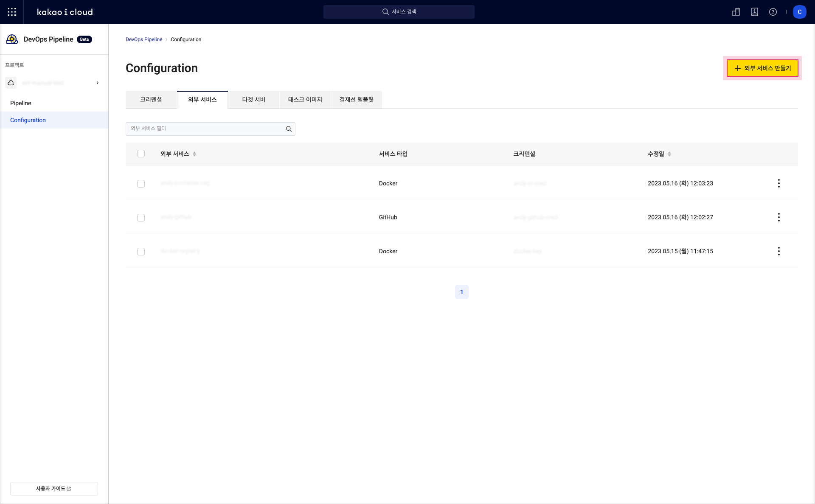Screen dimensions: 815x504
Task: Click the 크리덴셜 column header
Action: (x=524, y=154)
